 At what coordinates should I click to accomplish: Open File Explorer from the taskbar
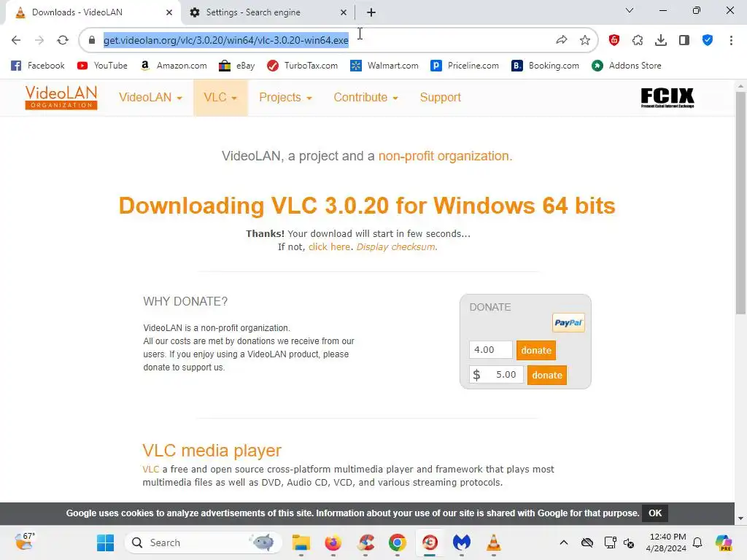(301, 542)
